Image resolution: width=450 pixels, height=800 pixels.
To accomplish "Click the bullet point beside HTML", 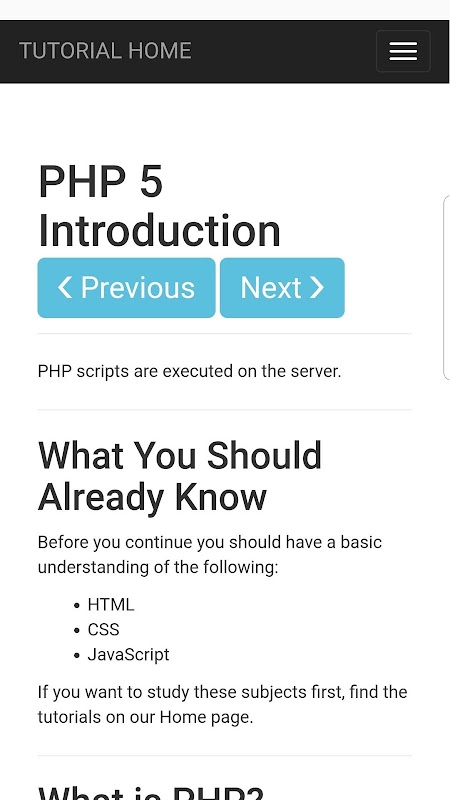I will [x=77, y=606].
